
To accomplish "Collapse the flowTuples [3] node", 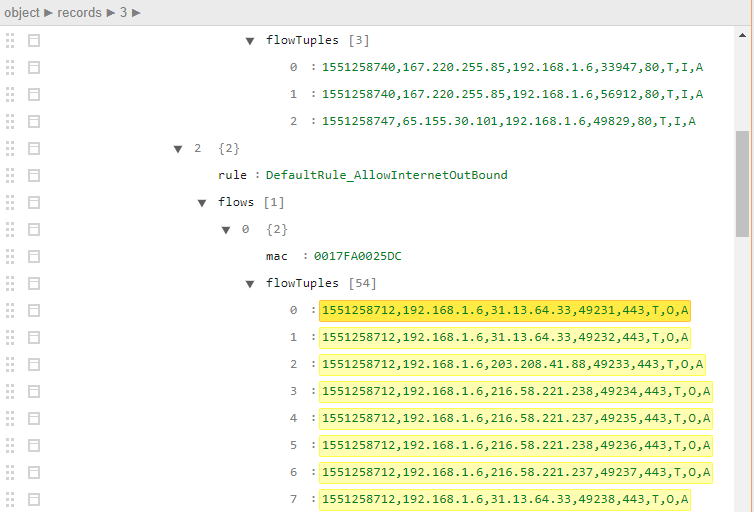I will click(250, 41).
